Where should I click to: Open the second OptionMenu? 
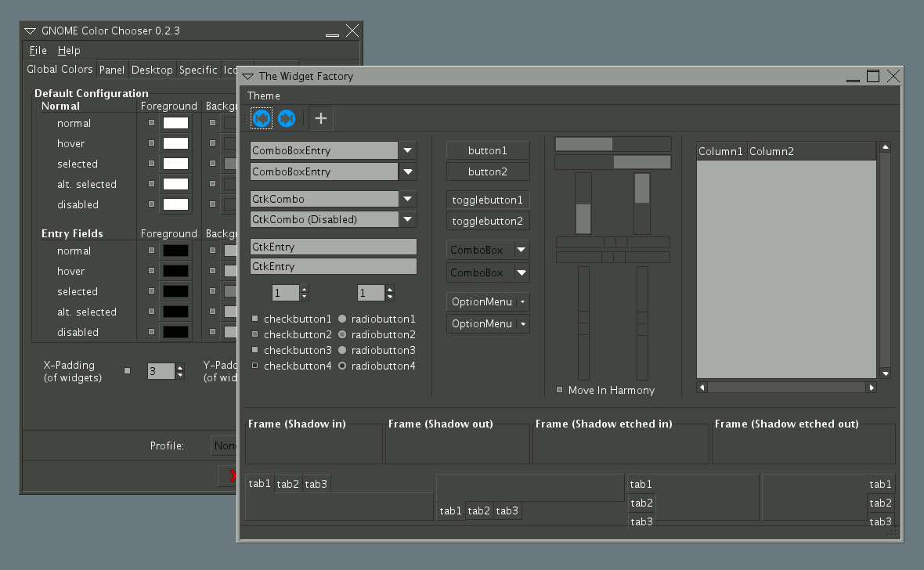tap(488, 323)
